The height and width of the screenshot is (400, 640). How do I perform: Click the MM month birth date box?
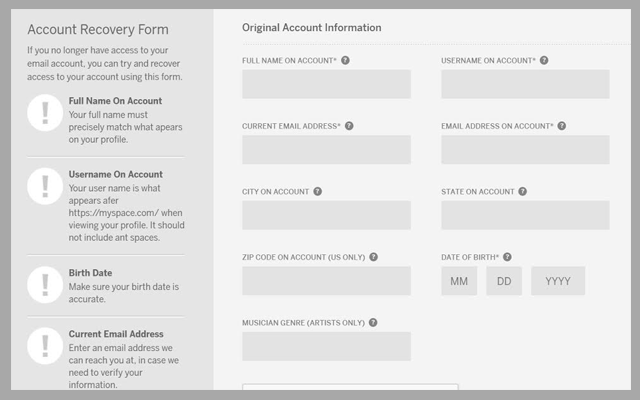tap(459, 281)
